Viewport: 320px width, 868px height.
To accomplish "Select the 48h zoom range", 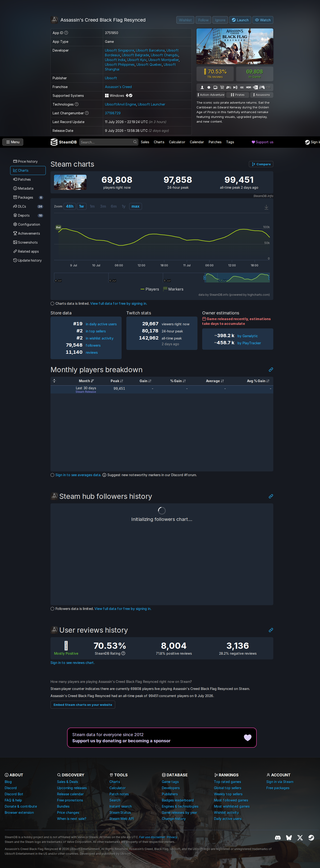I will [x=70, y=206].
